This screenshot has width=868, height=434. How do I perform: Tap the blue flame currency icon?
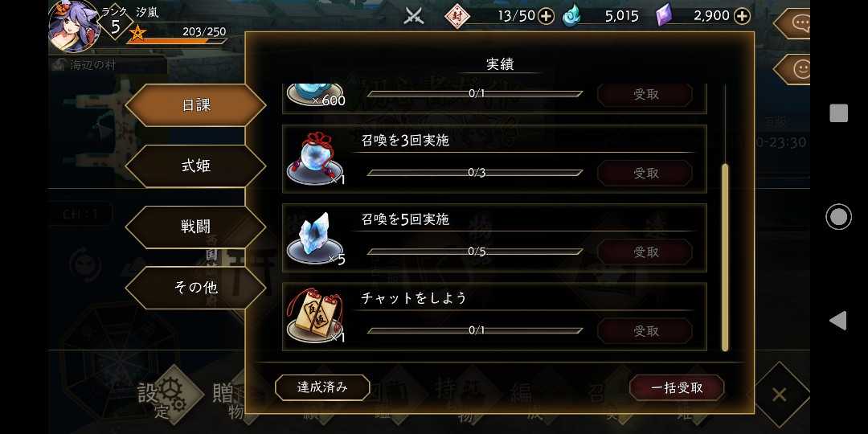click(x=572, y=15)
